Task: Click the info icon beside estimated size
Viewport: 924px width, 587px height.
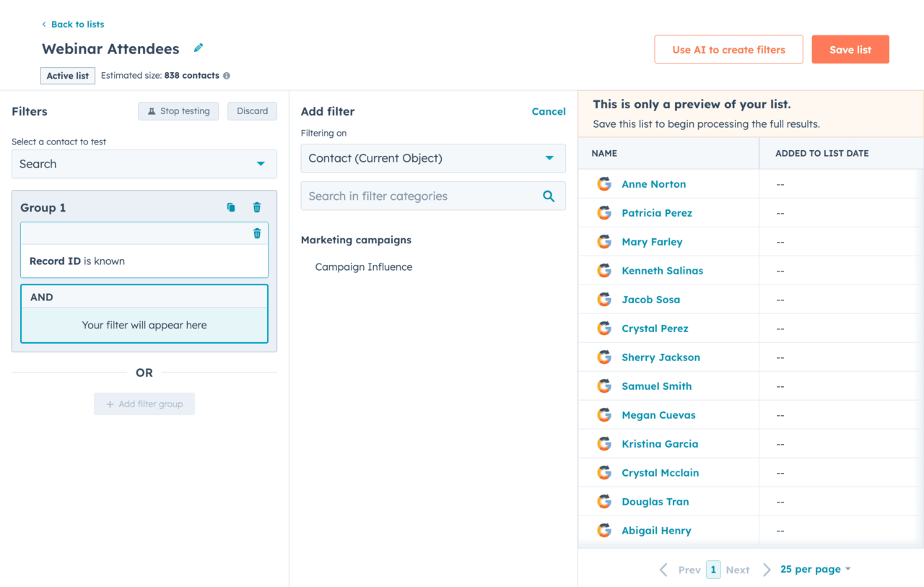Action: (227, 76)
